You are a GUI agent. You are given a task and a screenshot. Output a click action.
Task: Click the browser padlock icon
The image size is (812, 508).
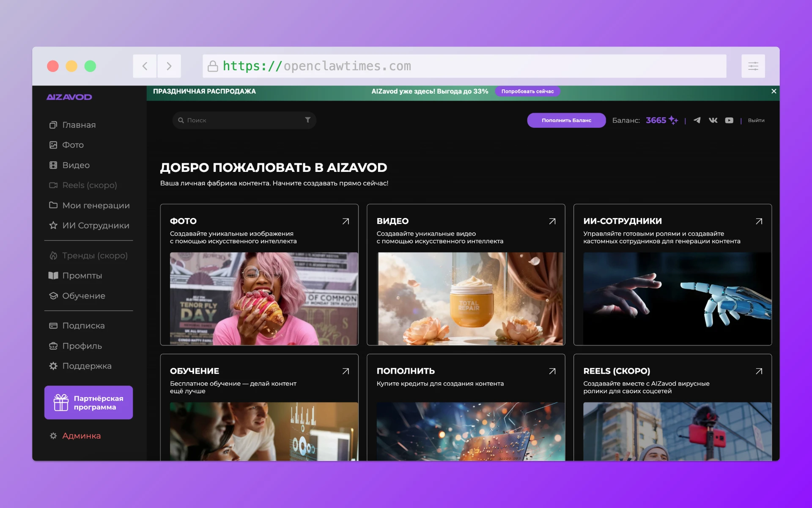(x=213, y=66)
